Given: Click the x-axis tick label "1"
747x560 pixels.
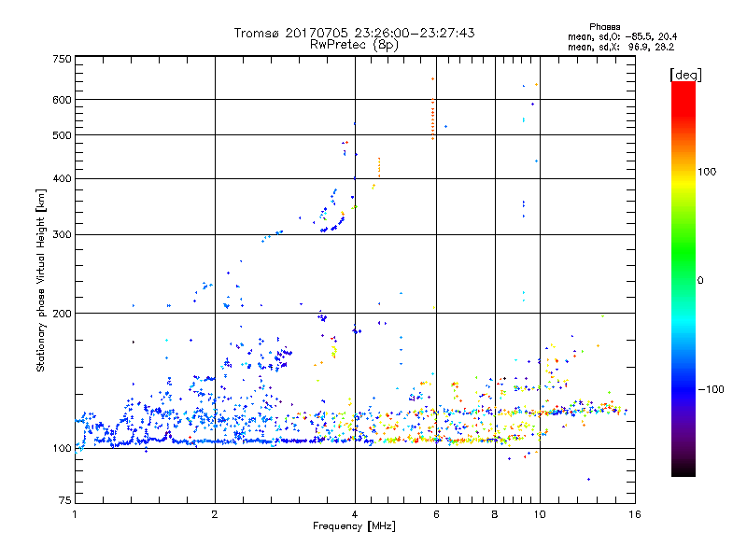Looking at the screenshot, I should coord(75,514).
